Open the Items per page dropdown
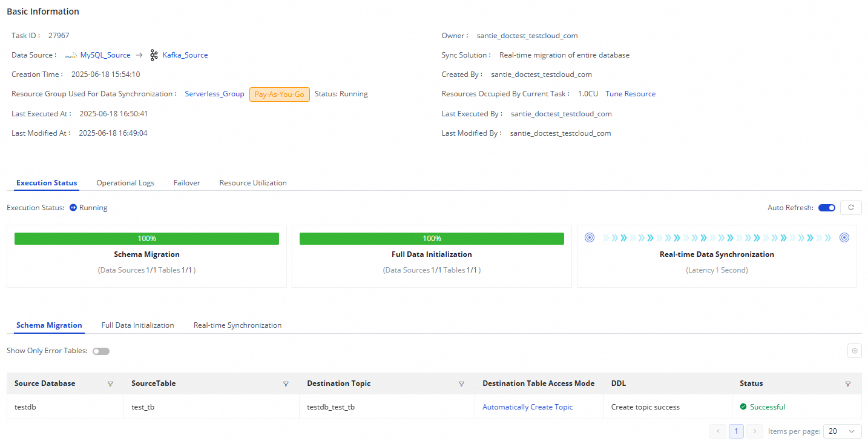Image resolution: width=868 pixels, height=441 pixels. click(843, 431)
